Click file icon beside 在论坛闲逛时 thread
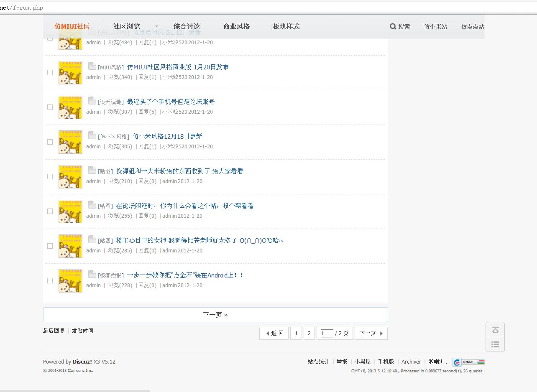Image resolution: width=537 pixels, height=392 pixels. tap(92, 204)
